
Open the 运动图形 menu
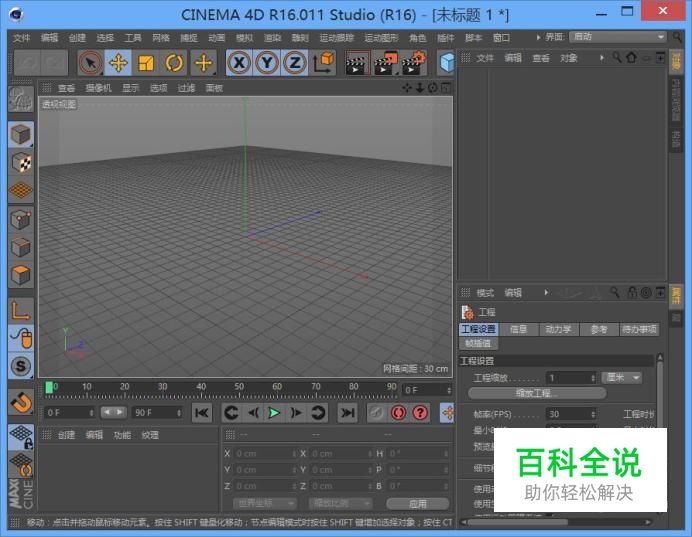381,38
